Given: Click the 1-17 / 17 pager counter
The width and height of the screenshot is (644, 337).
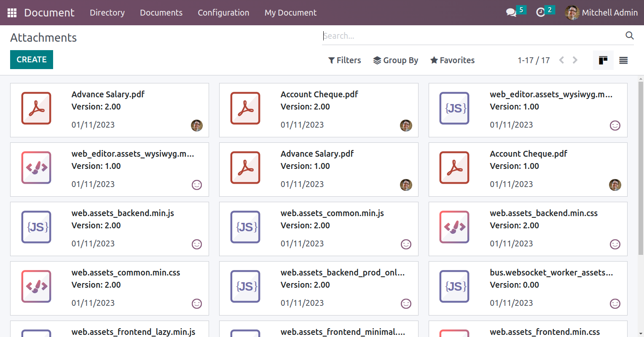Looking at the screenshot, I should pyautogui.click(x=534, y=60).
